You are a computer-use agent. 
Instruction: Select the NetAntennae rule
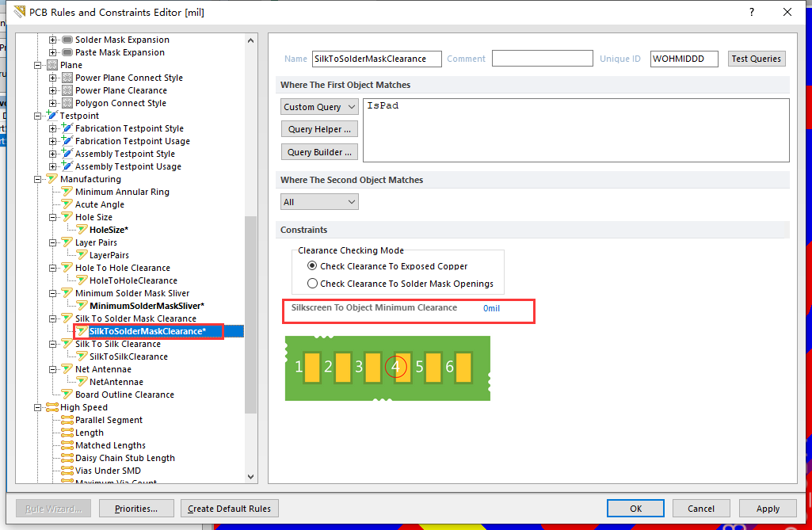point(116,383)
